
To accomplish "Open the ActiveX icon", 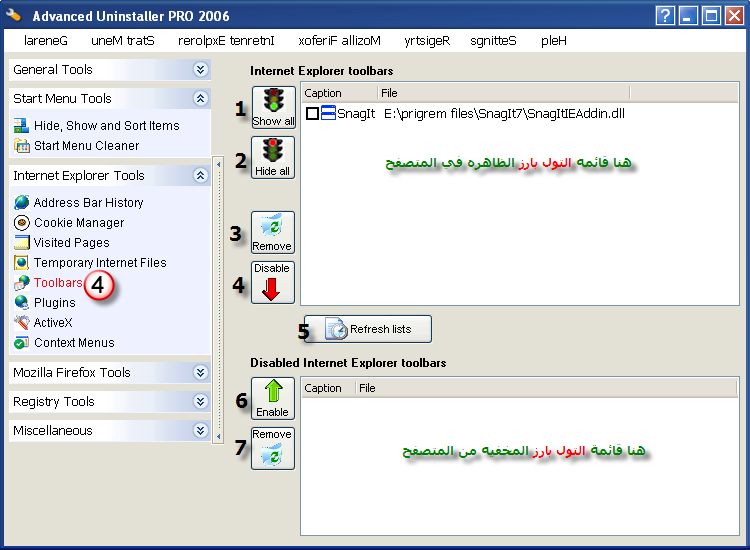I will tap(22, 323).
